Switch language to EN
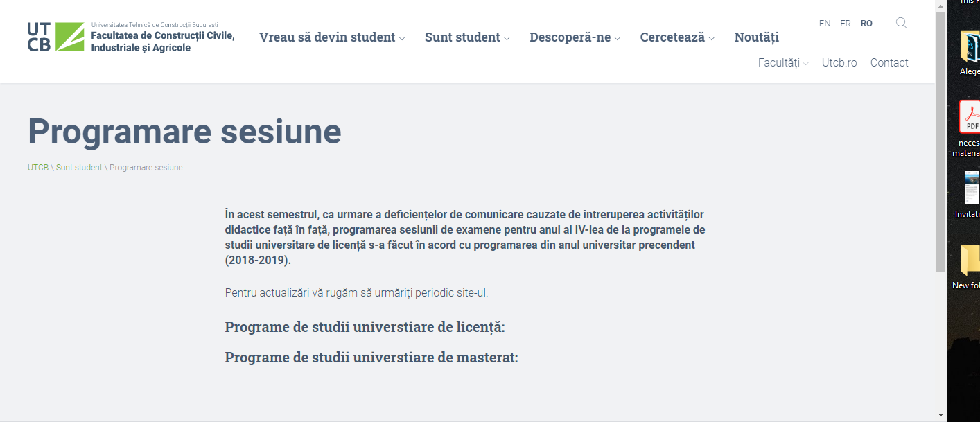This screenshot has width=980, height=422. pyautogui.click(x=825, y=24)
